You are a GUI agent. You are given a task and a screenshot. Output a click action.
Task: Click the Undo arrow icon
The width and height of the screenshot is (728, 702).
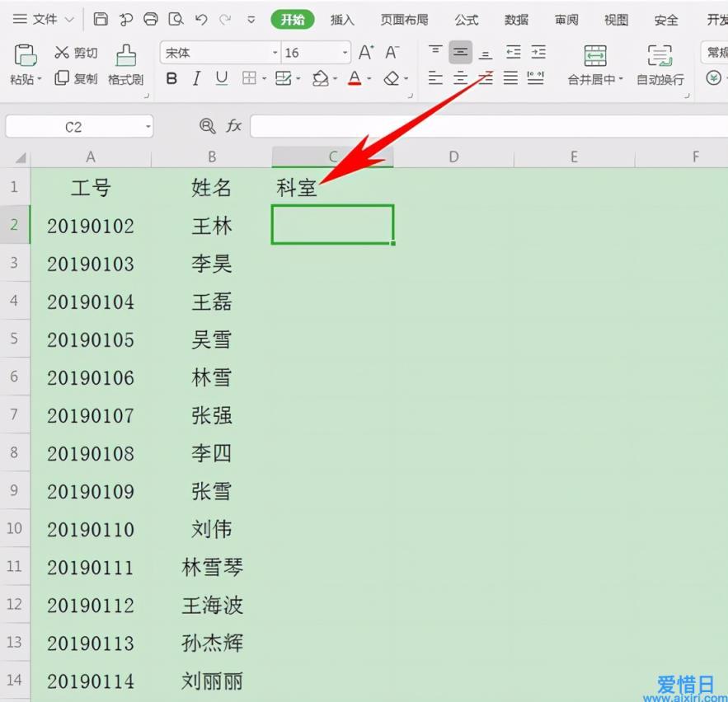coord(201,20)
